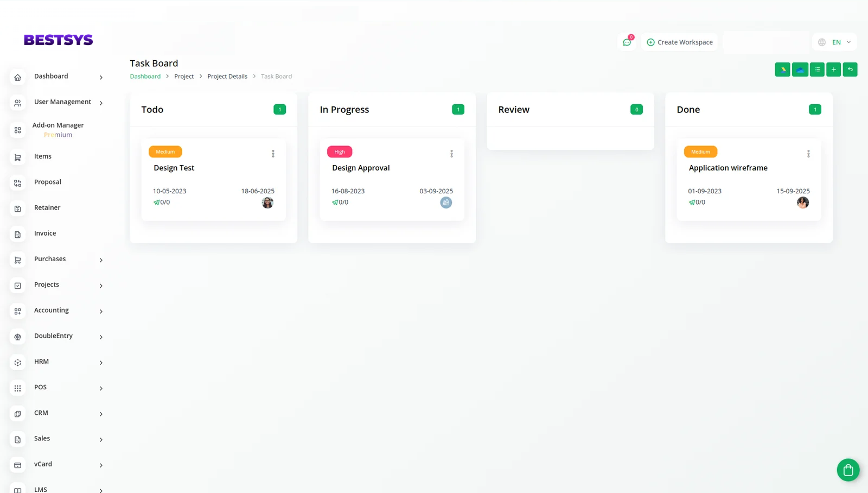Add a new task with plus button
868x493 pixels.
click(x=834, y=69)
